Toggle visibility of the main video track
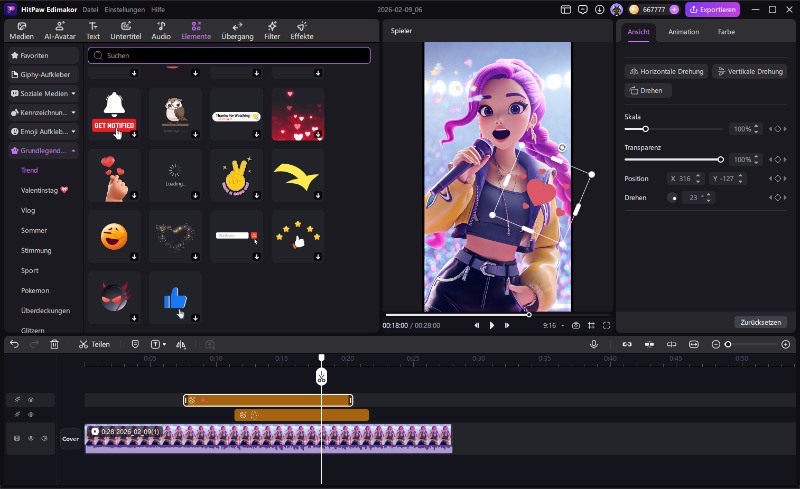 tap(30, 438)
